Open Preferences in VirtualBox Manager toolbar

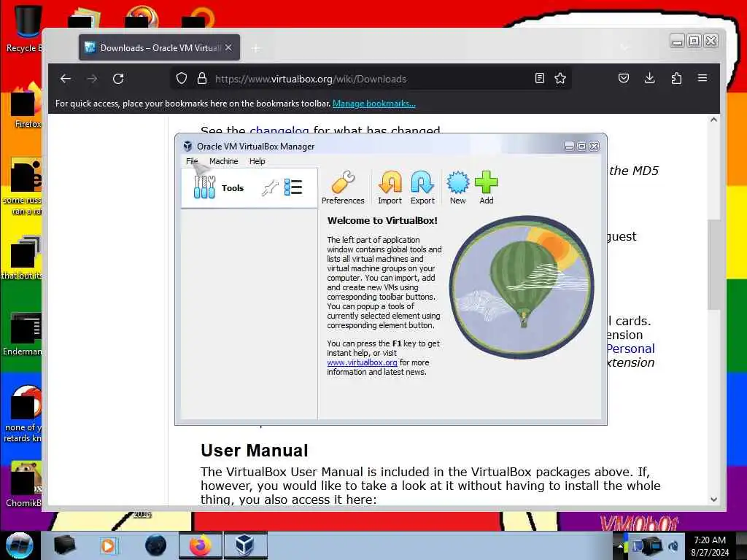(x=343, y=187)
